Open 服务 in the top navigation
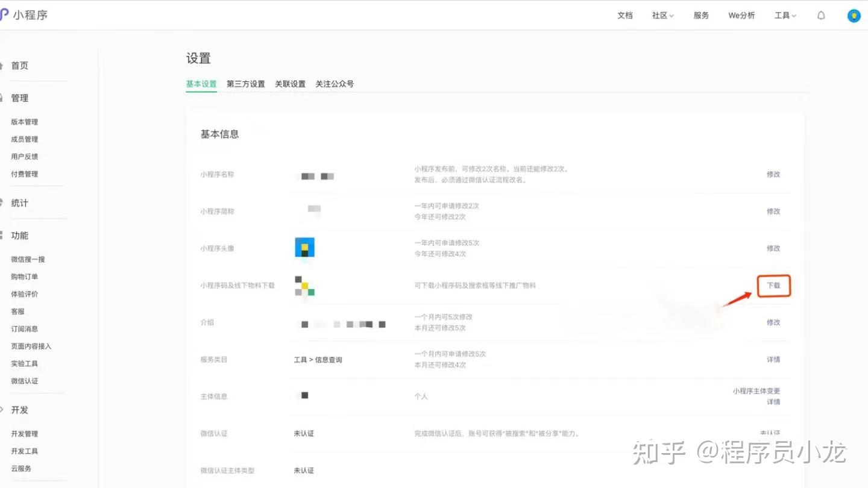 click(x=701, y=16)
